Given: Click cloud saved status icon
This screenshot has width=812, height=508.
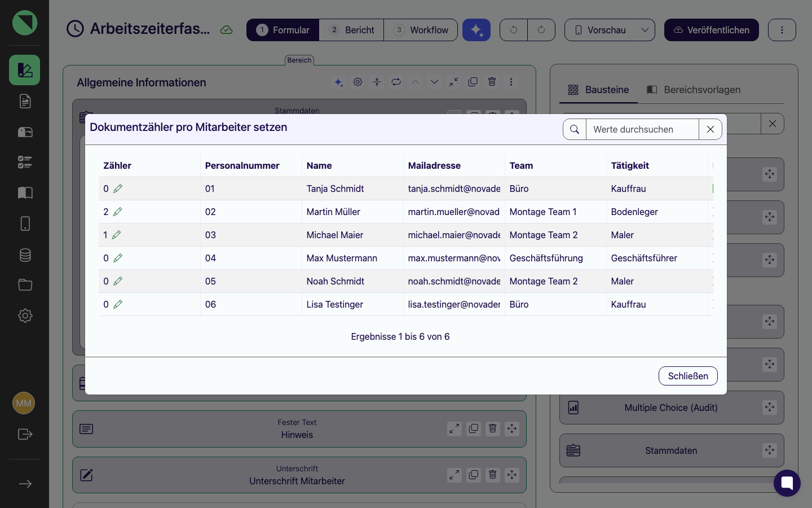Looking at the screenshot, I should click(227, 30).
